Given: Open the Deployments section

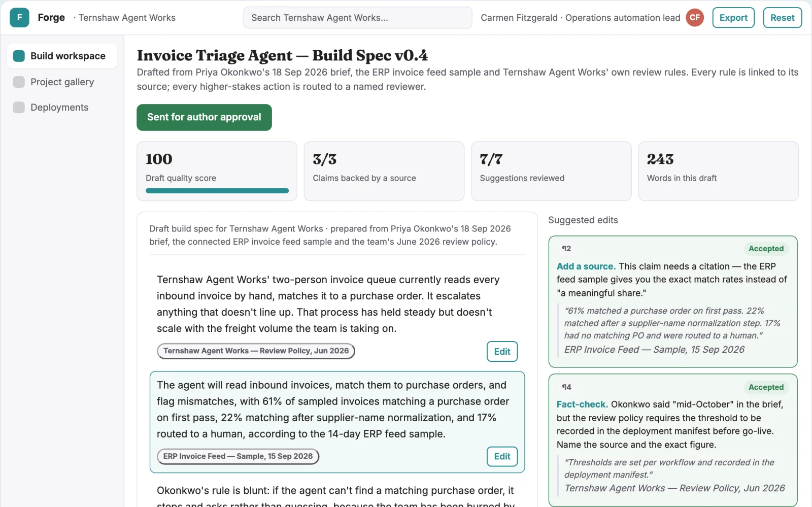Looking at the screenshot, I should 62,107.
